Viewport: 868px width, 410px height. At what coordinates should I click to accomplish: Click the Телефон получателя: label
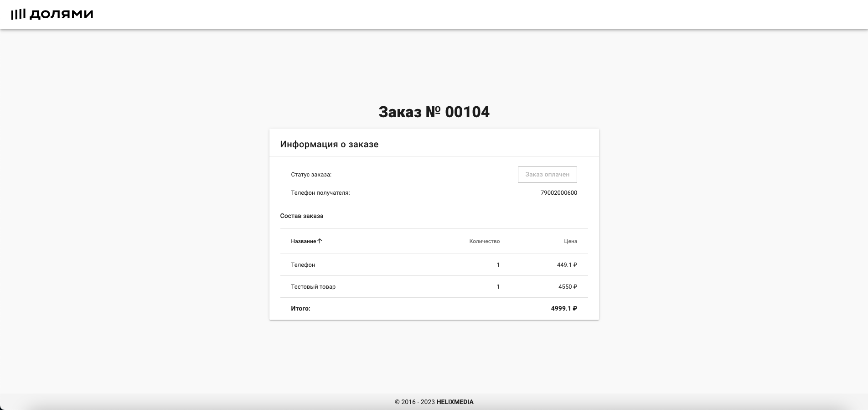320,193
